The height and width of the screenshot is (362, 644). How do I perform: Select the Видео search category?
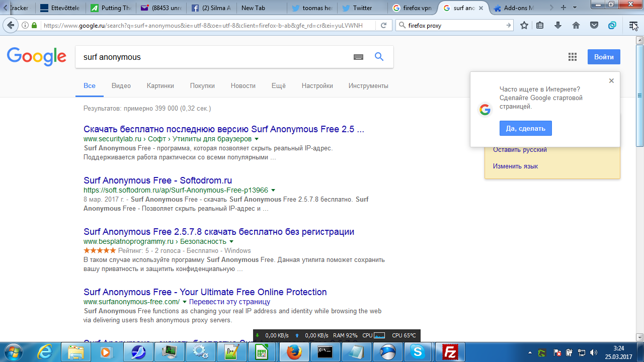click(x=121, y=85)
